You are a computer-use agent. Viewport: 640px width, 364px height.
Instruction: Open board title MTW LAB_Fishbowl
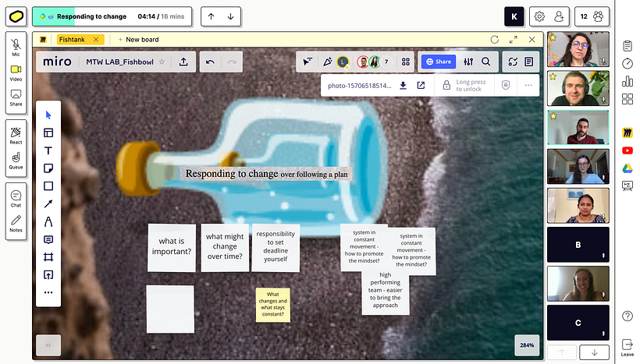click(x=119, y=62)
